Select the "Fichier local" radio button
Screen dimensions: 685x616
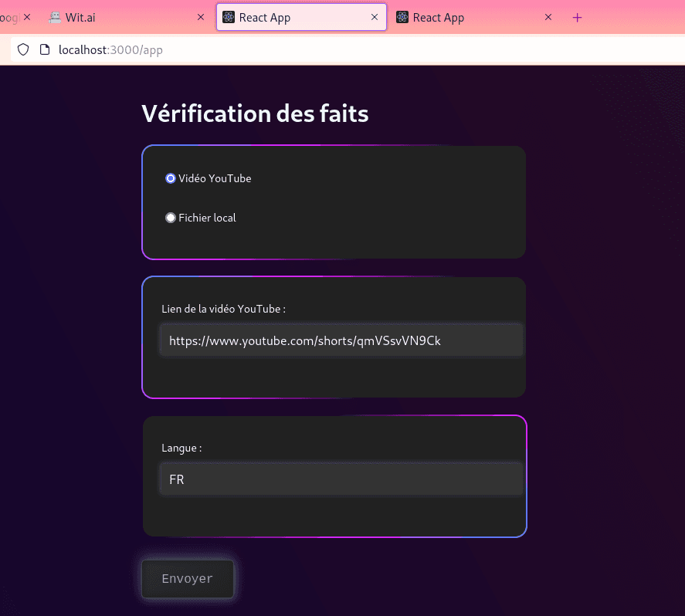point(170,217)
